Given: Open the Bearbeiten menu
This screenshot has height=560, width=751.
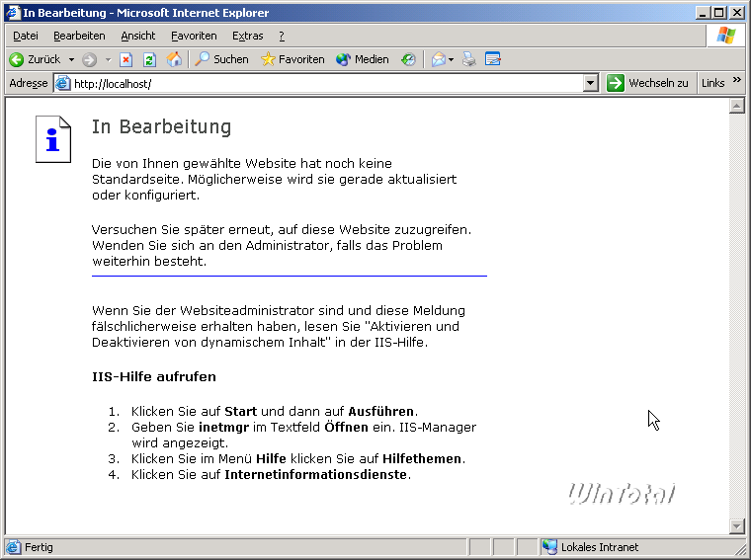Looking at the screenshot, I should (x=79, y=36).
